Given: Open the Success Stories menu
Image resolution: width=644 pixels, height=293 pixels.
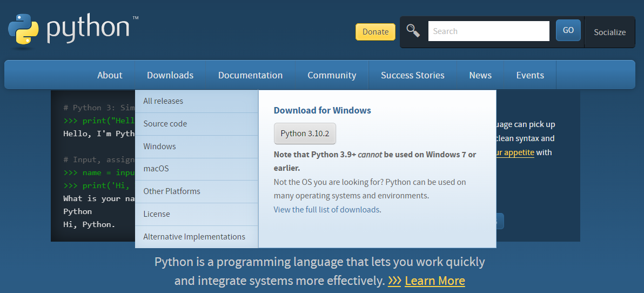Looking at the screenshot, I should pyautogui.click(x=413, y=75).
